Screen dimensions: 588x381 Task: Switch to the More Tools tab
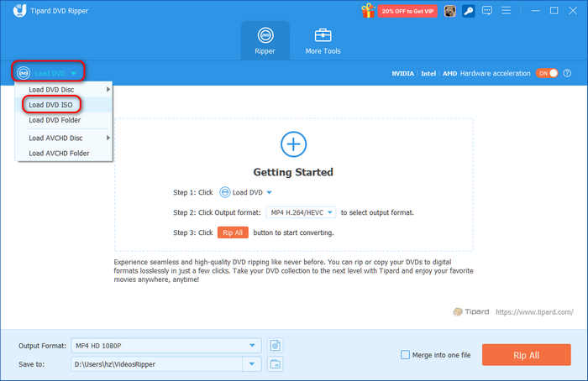click(x=323, y=41)
